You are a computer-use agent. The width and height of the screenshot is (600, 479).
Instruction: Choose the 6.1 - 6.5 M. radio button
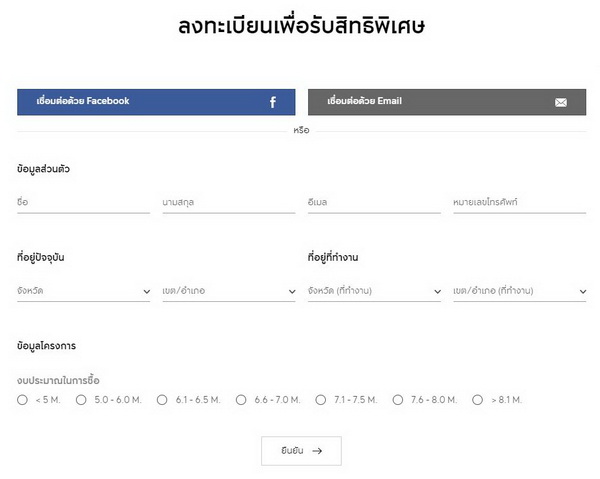point(162,400)
